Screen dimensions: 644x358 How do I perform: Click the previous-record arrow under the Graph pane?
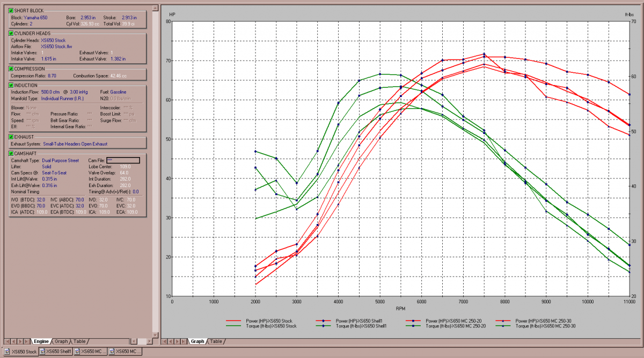click(x=171, y=341)
